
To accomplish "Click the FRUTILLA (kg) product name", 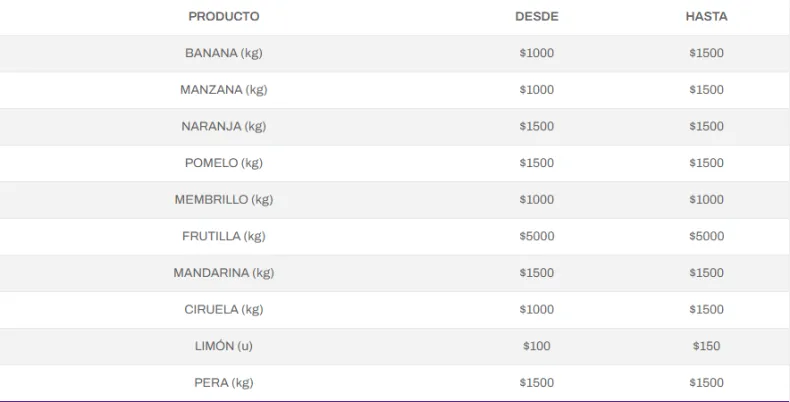I will (x=223, y=236).
